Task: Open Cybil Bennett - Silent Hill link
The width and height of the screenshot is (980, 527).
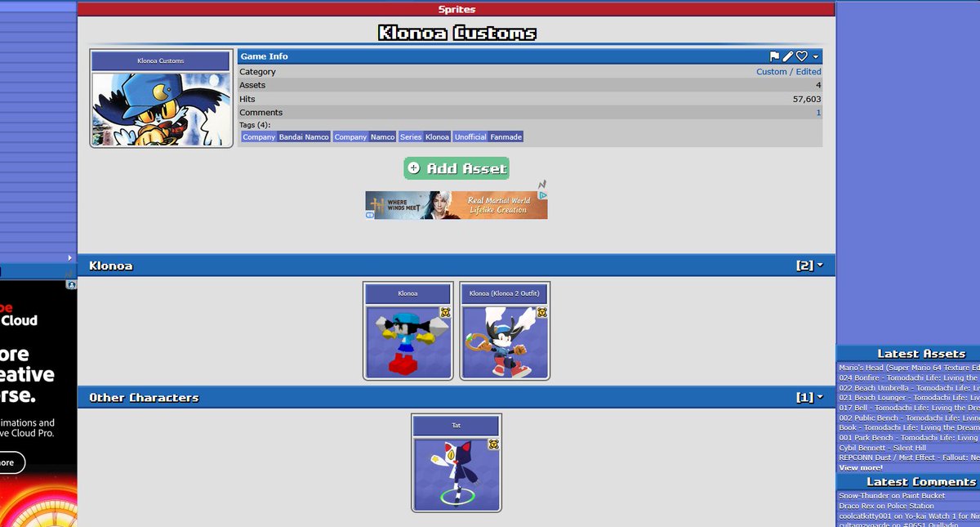Action: (881, 448)
